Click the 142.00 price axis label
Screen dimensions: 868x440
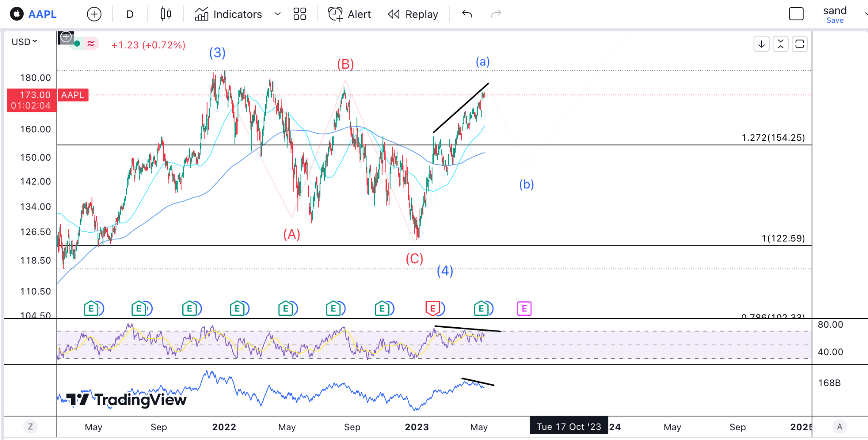[36, 181]
